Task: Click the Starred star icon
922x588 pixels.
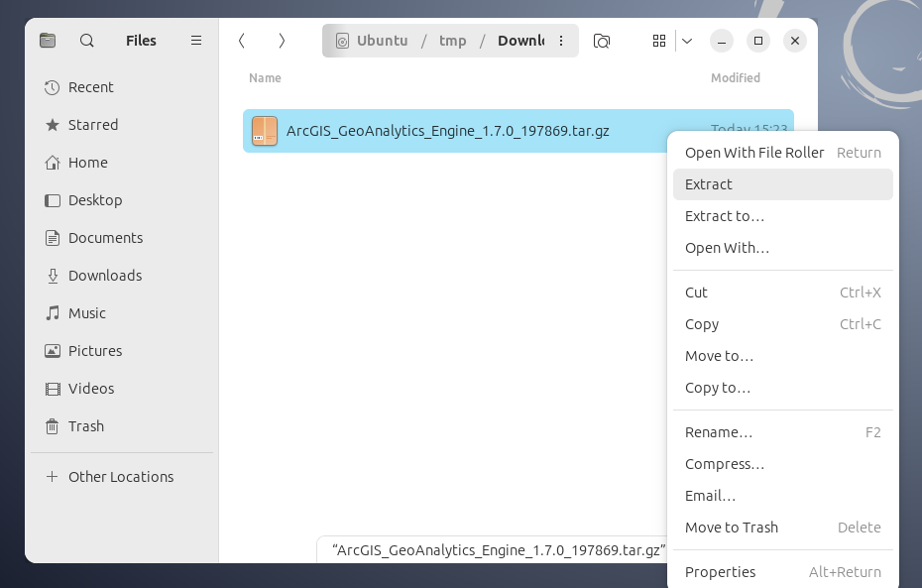Action: (x=53, y=125)
